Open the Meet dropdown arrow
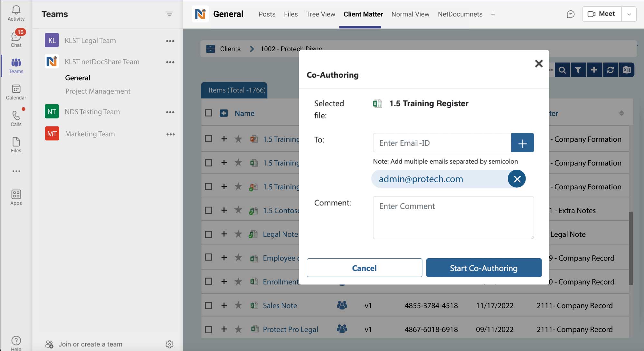The image size is (644, 351). coord(629,14)
